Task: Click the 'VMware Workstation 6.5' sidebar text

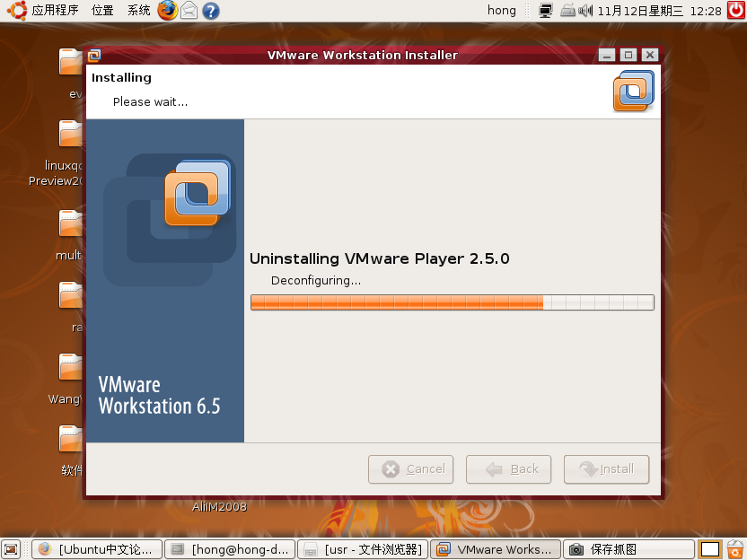Action: 160,395
